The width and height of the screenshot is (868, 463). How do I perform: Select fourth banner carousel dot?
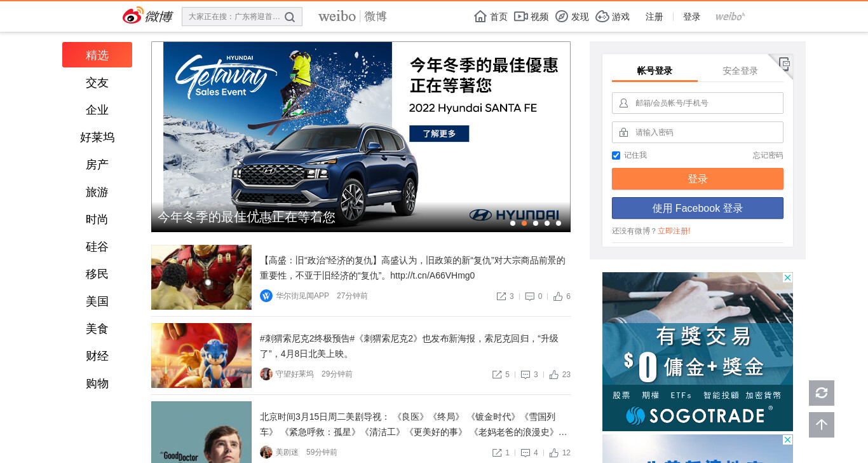[x=547, y=223]
